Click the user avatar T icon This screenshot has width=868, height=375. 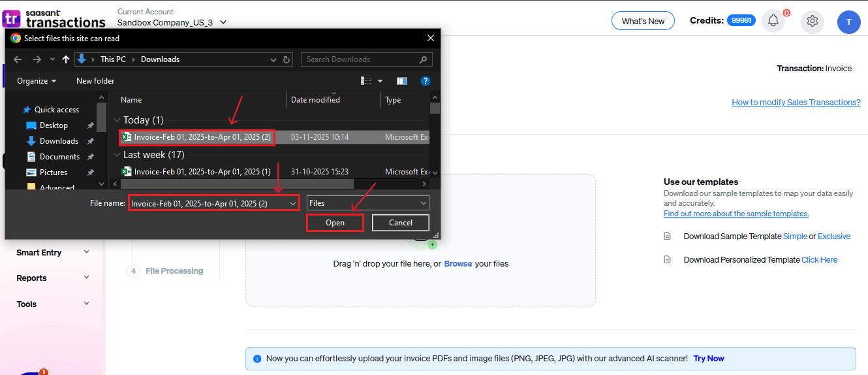(848, 22)
